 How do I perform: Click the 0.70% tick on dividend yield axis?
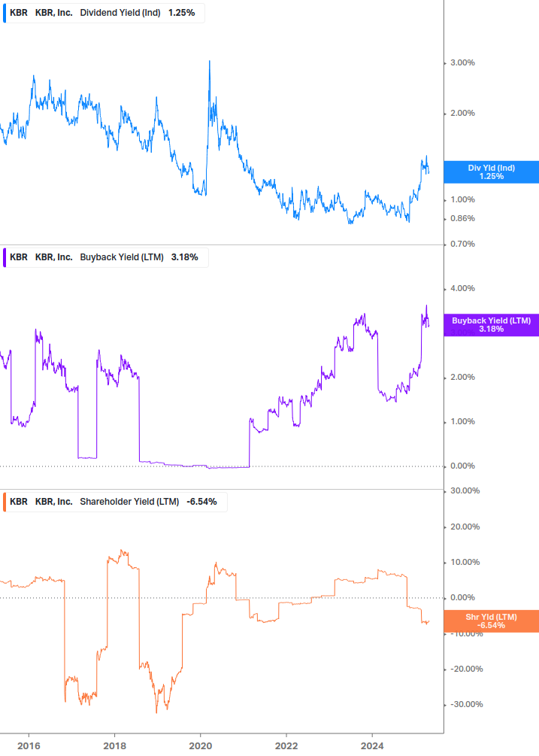click(x=462, y=244)
